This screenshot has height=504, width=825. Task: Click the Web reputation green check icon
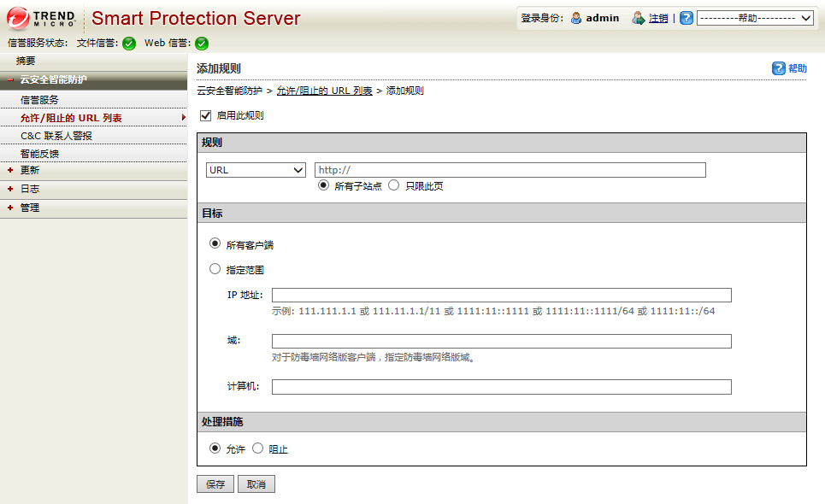[x=202, y=44]
